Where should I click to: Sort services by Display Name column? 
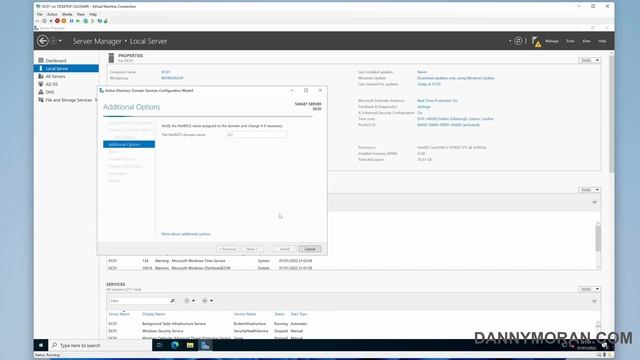pos(153,314)
